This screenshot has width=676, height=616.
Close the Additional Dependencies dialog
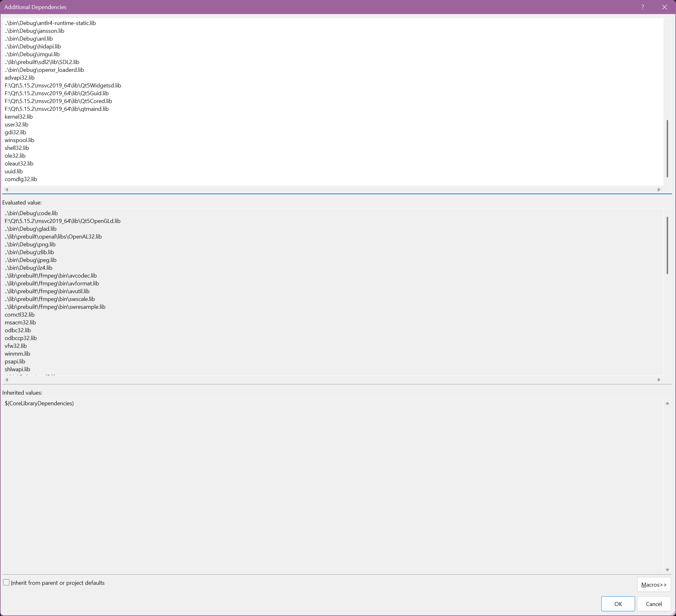664,7
